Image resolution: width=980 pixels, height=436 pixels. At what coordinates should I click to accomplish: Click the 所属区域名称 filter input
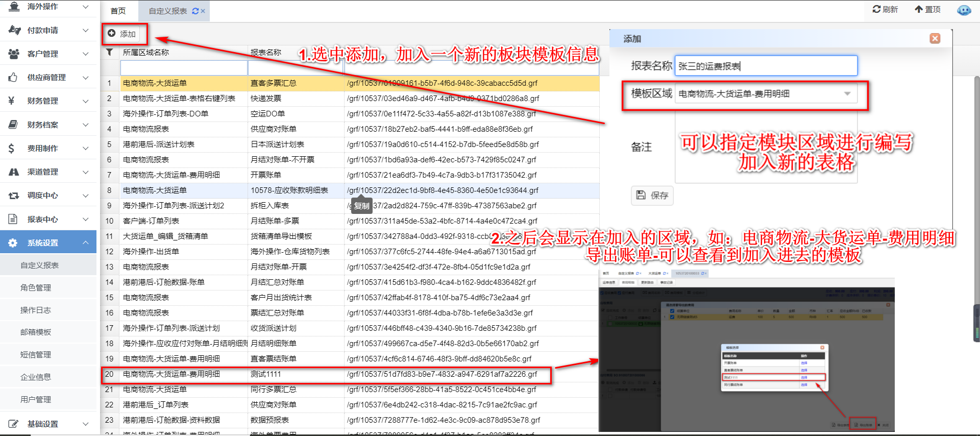tap(184, 67)
